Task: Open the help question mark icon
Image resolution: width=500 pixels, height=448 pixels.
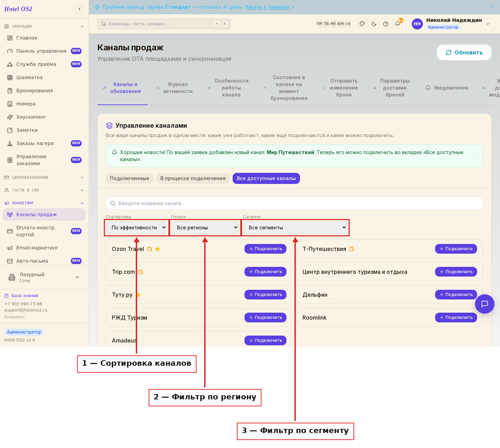Action: coord(386,24)
